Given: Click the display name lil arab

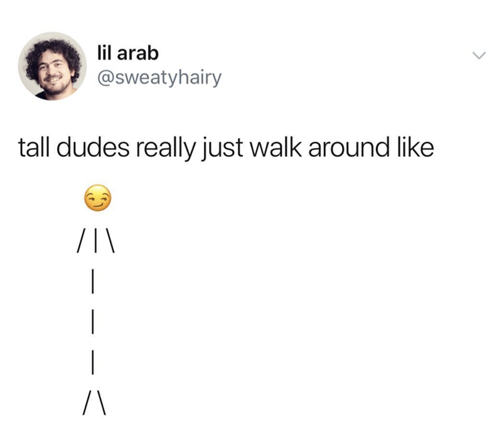Looking at the screenshot, I should coord(128,53).
